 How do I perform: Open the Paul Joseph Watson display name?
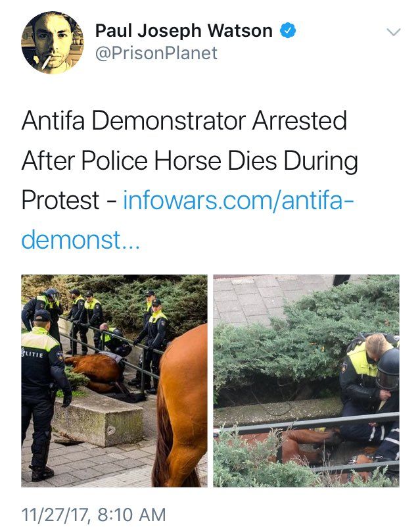[183, 30]
